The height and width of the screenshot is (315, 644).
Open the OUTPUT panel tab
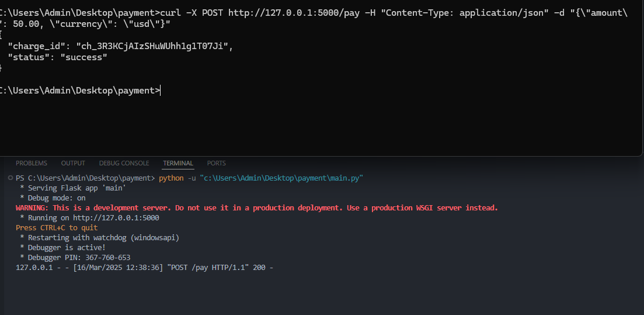73,163
